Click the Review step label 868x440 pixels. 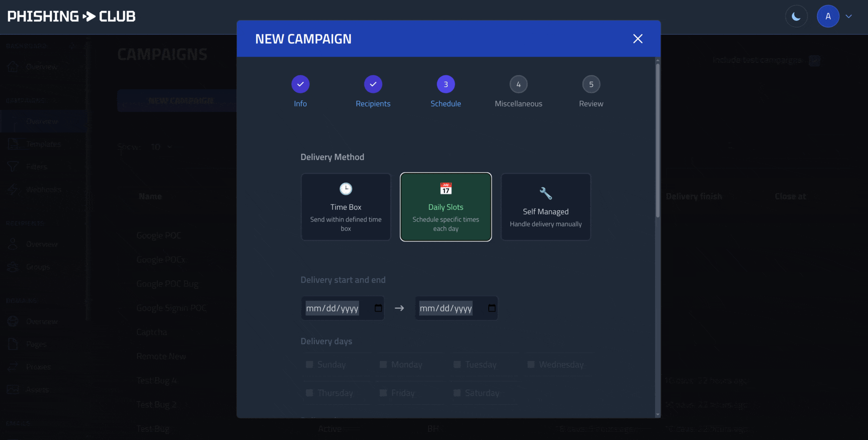pyautogui.click(x=591, y=104)
